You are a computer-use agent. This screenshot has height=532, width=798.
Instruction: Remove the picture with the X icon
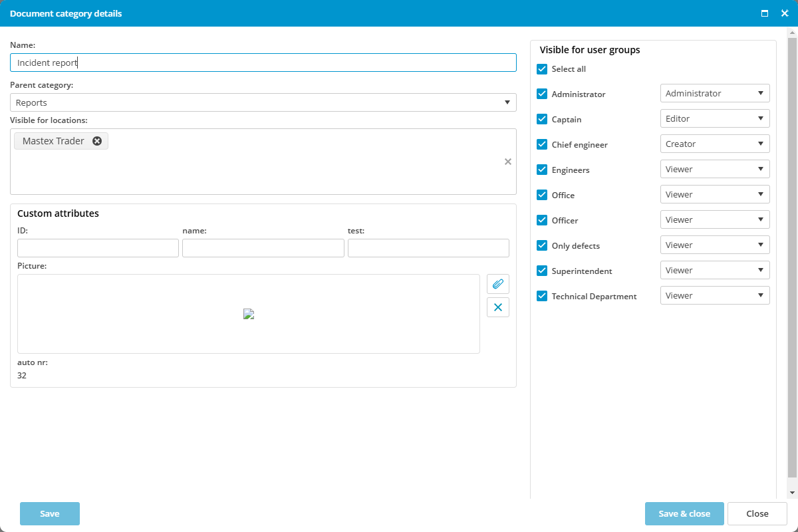498,307
